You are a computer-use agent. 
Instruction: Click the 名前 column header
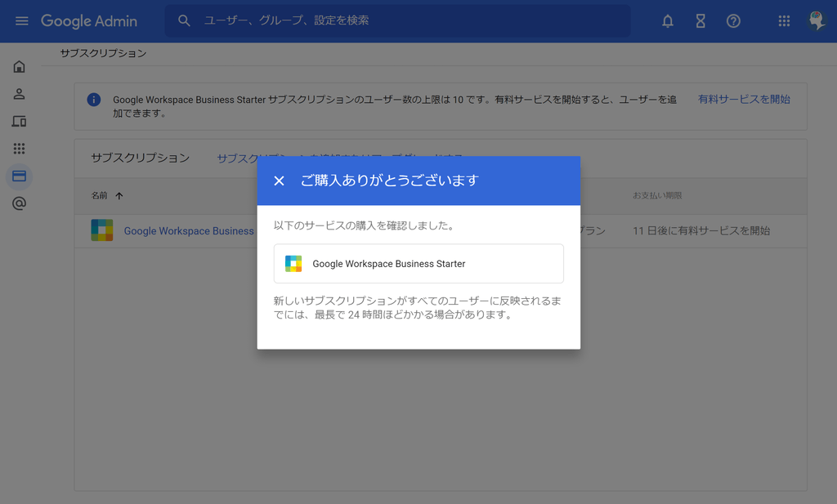99,196
